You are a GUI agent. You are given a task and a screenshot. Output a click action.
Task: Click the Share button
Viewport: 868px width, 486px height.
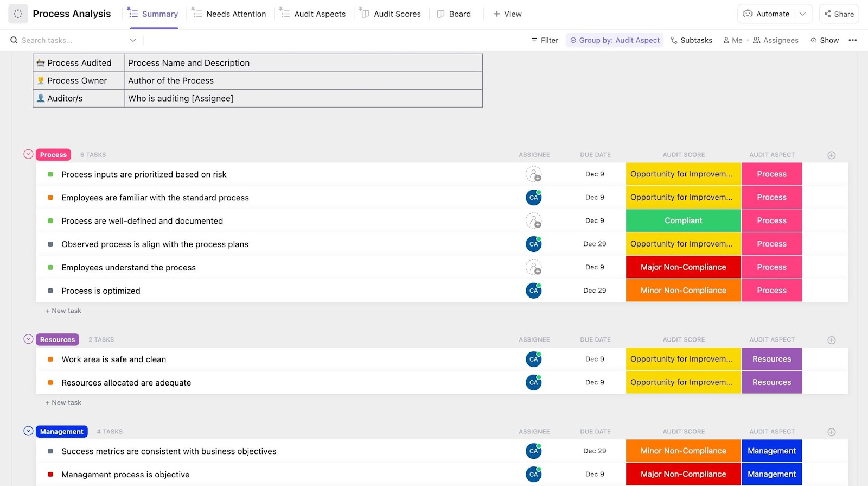(839, 14)
